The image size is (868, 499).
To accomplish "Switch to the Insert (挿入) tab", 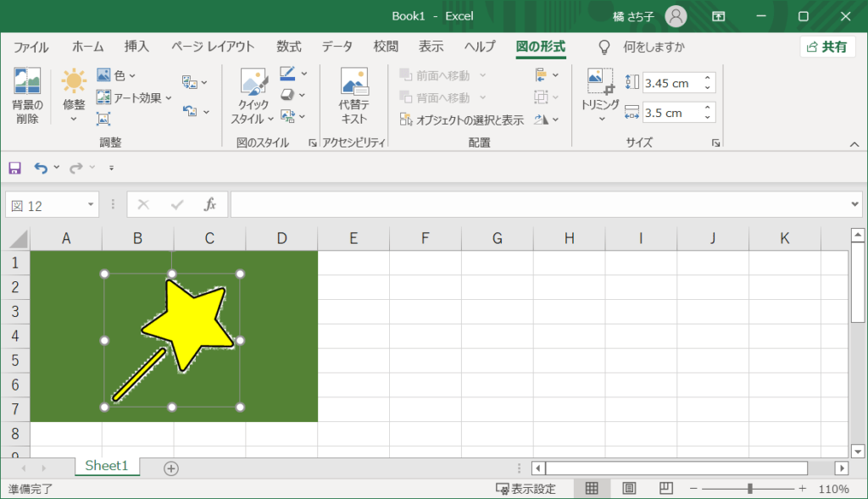I will [x=136, y=47].
